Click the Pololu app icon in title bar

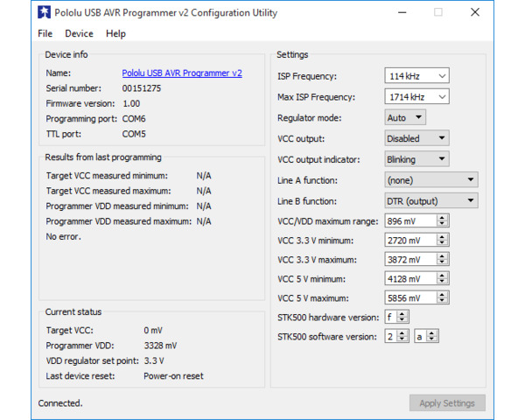tap(44, 12)
